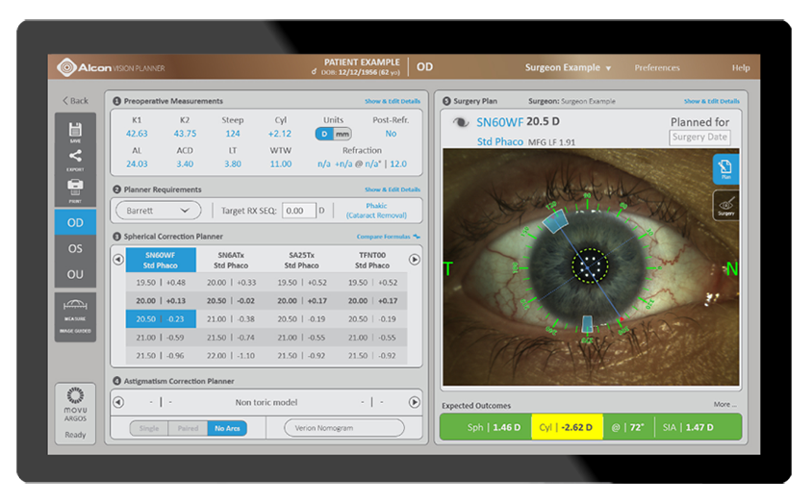Select Paired arcs option
Screen dimensions: 812x504
[x=188, y=428]
